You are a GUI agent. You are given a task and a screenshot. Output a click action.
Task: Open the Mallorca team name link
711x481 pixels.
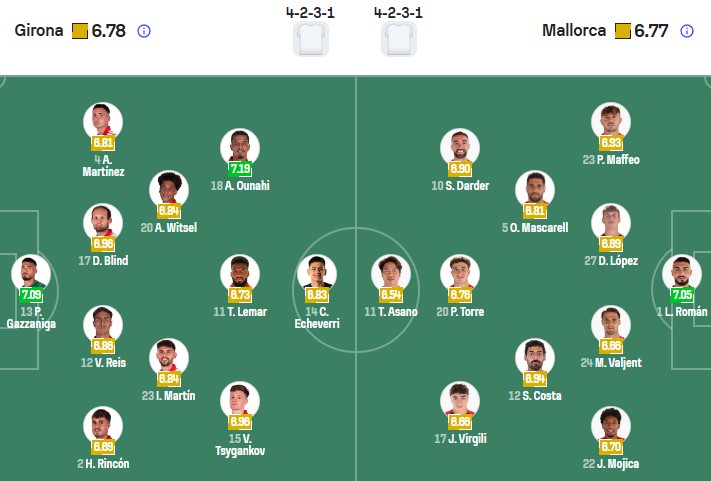click(x=574, y=31)
